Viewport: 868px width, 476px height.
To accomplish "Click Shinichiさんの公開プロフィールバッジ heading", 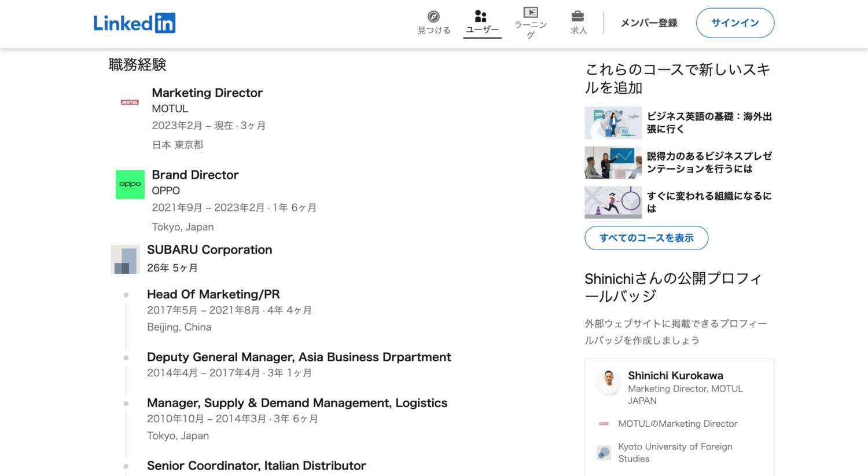I will point(673,287).
